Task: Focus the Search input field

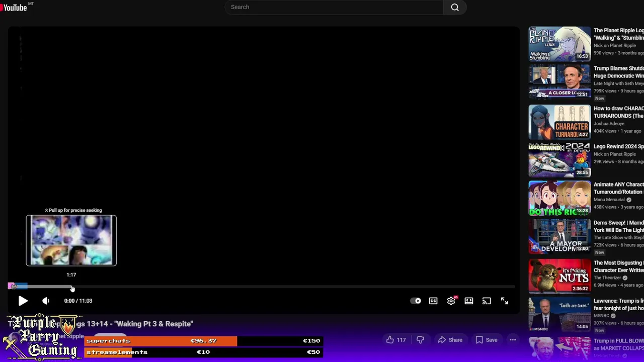Action: tap(334, 7)
